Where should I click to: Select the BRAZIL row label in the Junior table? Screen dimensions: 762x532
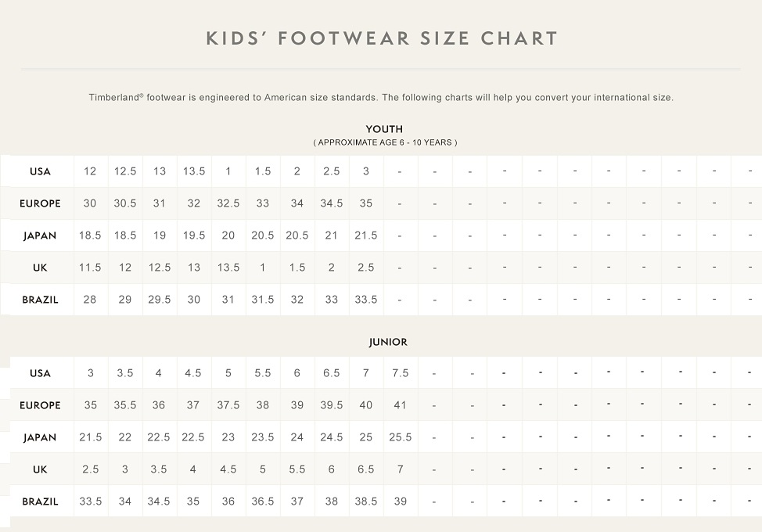click(40, 501)
